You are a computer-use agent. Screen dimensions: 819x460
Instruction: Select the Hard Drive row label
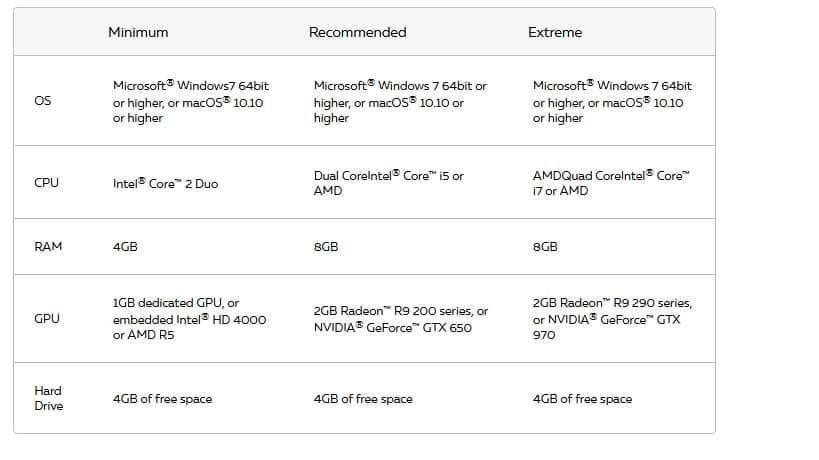[x=49, y=398]
